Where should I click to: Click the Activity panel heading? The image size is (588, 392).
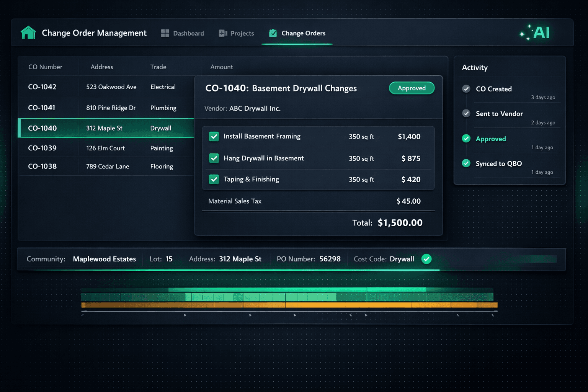point(475,68)
